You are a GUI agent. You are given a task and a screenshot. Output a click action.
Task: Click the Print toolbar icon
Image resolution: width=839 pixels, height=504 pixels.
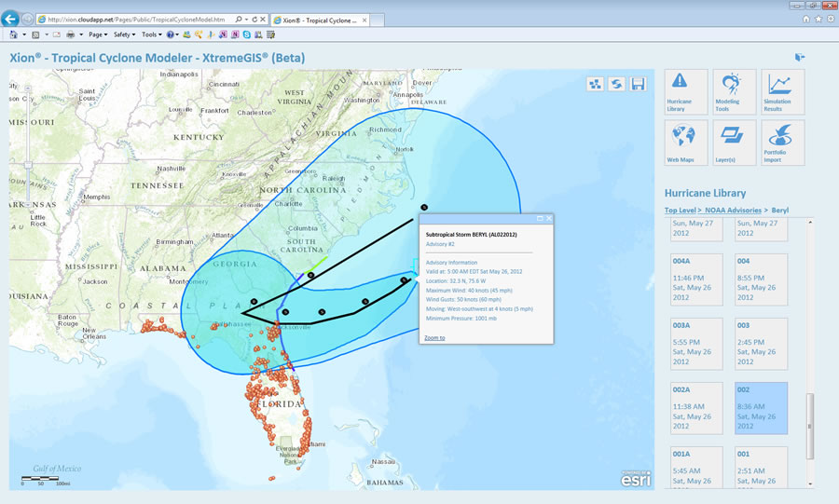70,34
